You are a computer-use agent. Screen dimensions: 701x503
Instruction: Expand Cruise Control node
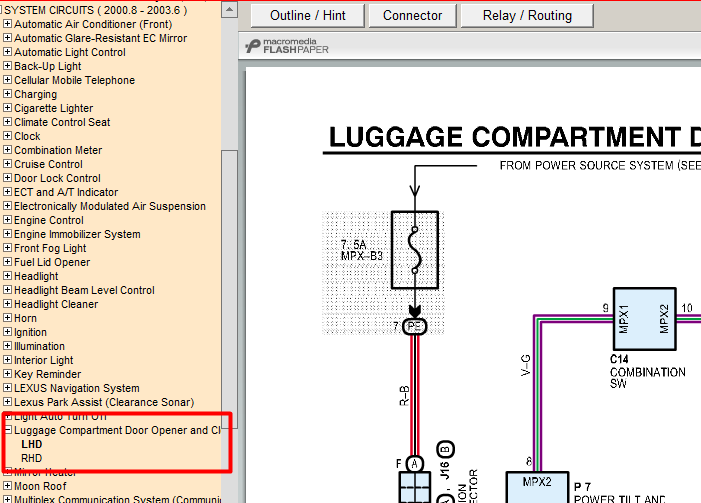[7, 164]
